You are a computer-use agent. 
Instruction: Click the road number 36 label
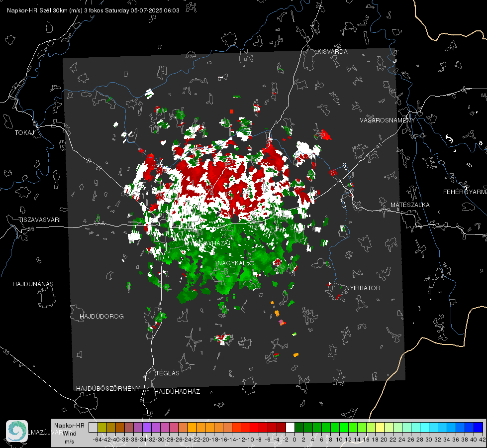pos(31,229)
